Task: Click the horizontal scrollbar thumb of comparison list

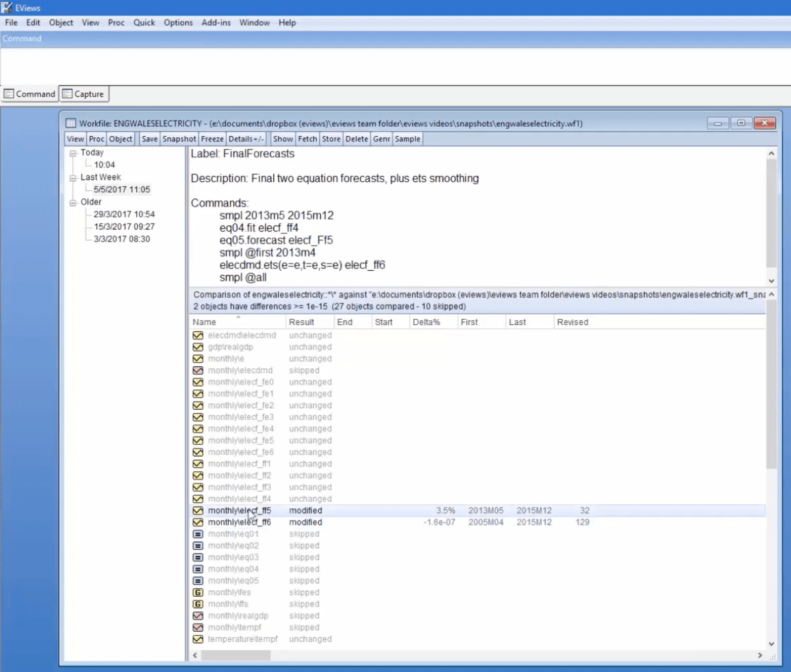Action: tap(236, 655)
